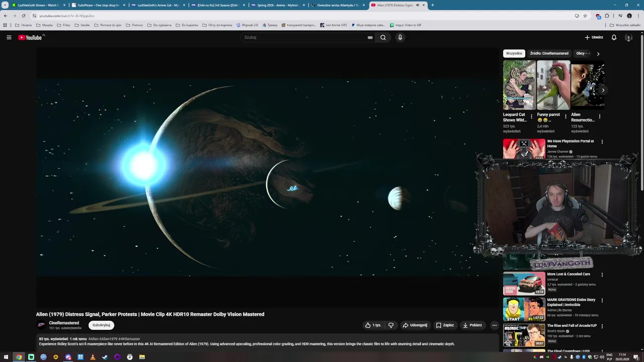The height and width of the screenshot is (362, 644).
Task: Open Chrome from the taskbar
Action: point(19,357)
